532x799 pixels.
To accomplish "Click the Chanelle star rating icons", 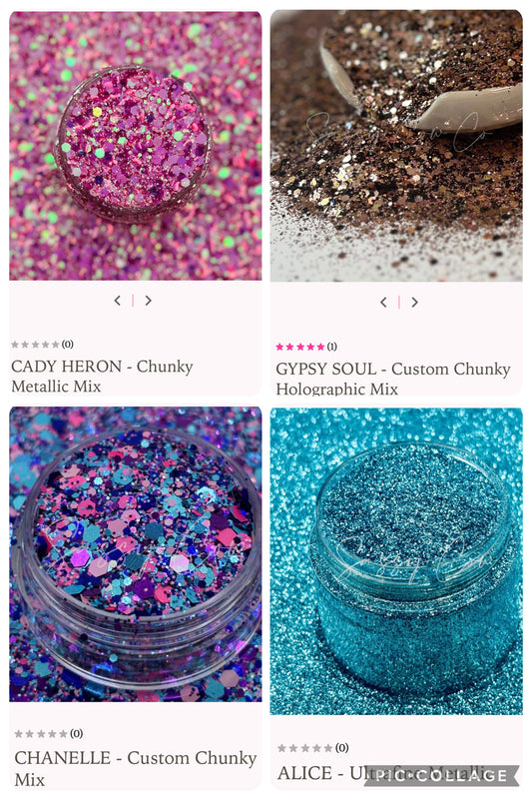I will click(41, 734).
